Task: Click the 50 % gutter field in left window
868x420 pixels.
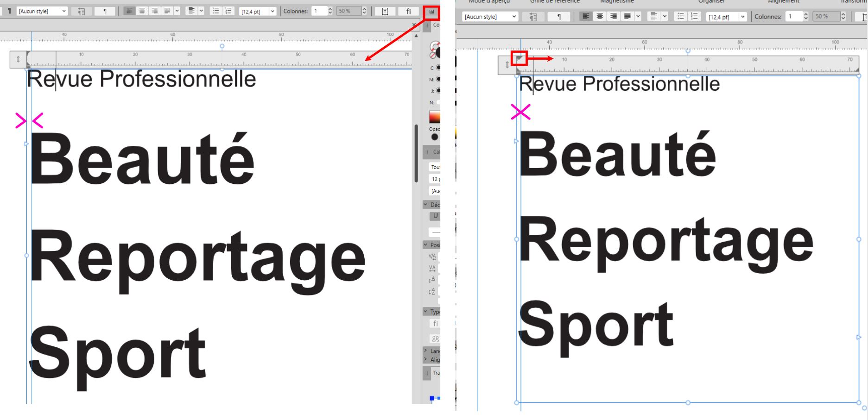Action: [348, 11]
